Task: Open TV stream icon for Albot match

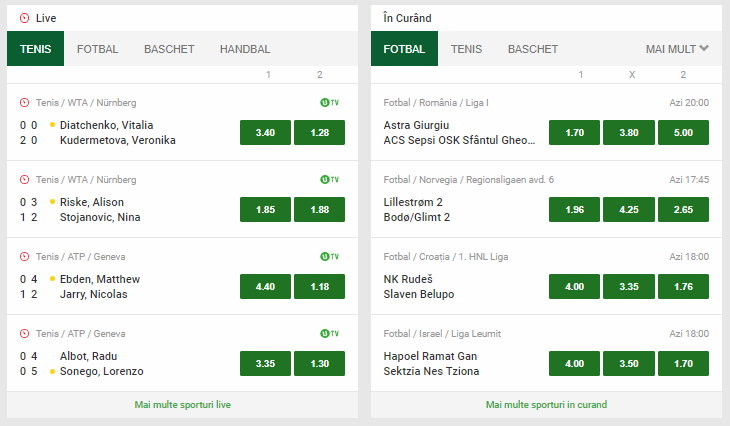Action: tap(329, 333)
